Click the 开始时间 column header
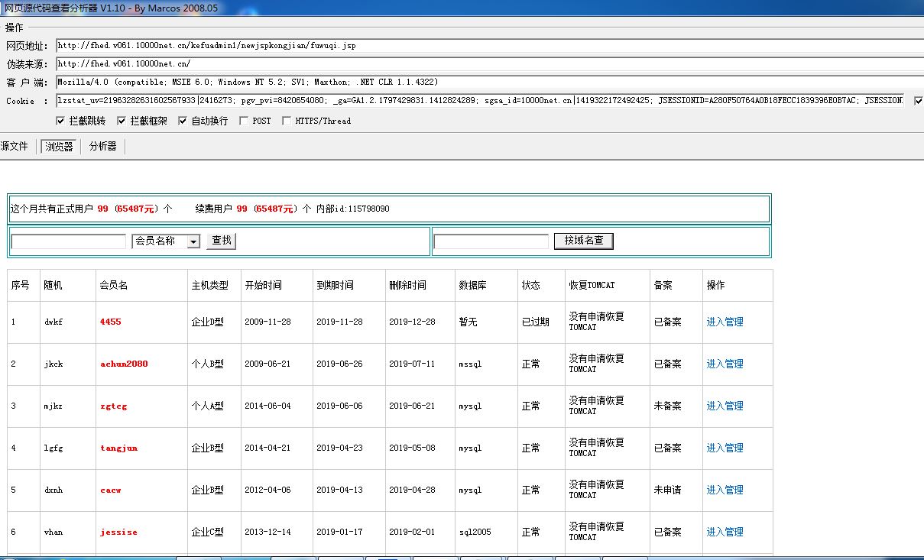 pyautogui.click(x=263, y=285)
